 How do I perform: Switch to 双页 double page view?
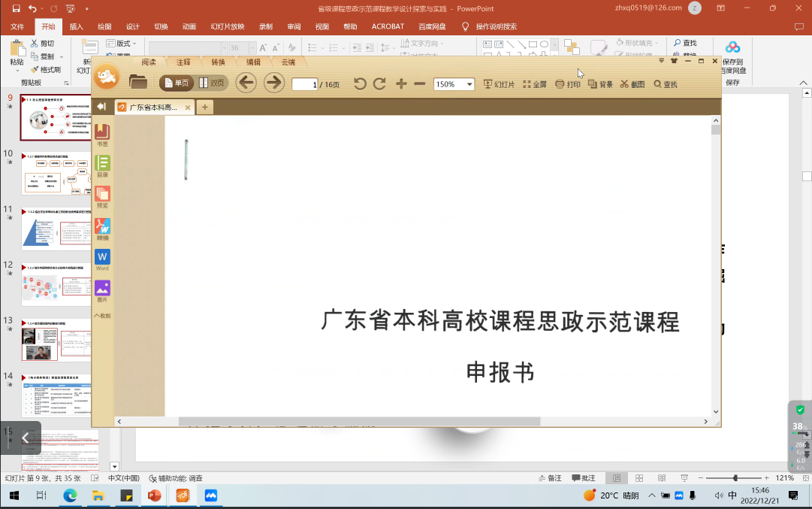coord(212,83)
